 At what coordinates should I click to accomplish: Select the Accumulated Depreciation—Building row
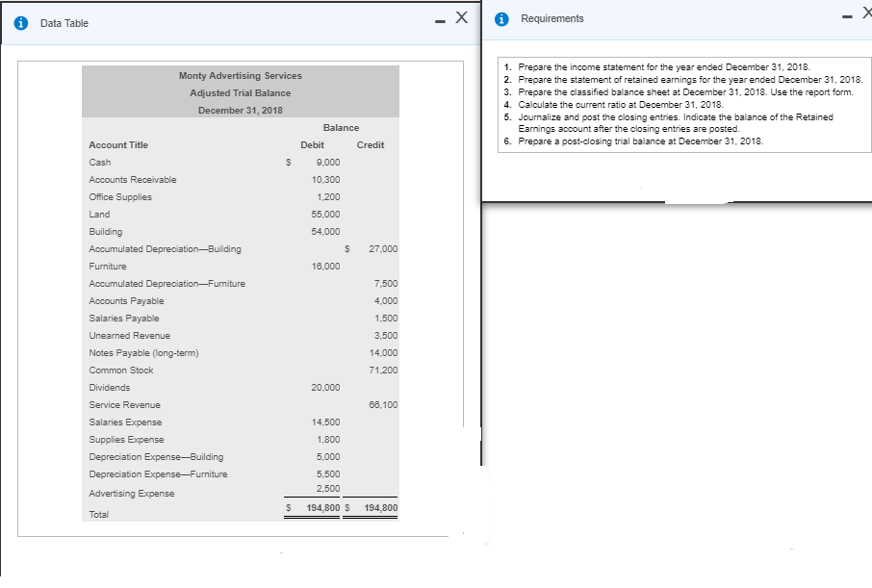[173, 248]
